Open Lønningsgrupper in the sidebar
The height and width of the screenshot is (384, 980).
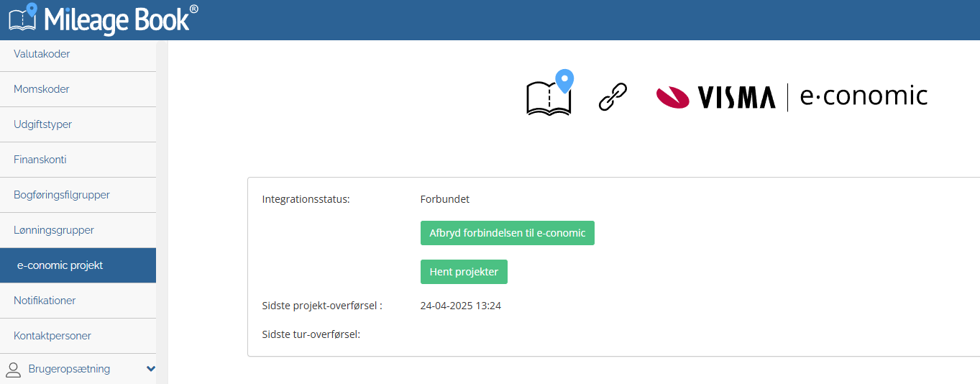(x=78, y=230)
